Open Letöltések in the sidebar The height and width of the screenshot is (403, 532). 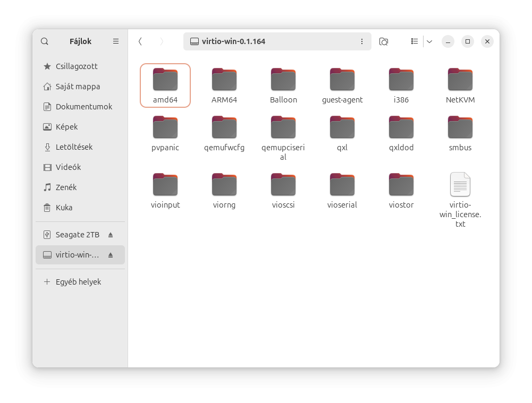(74, 147)
